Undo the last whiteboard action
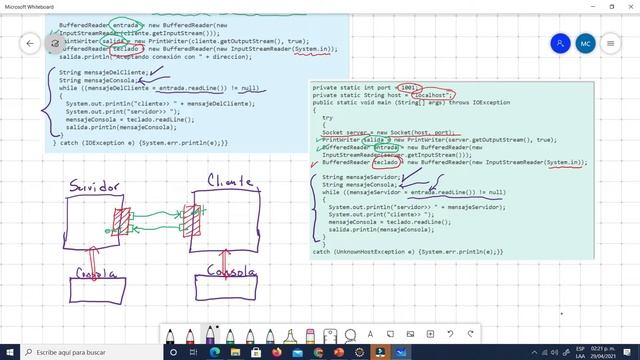640x360 pixels. (x=450, y=334)
